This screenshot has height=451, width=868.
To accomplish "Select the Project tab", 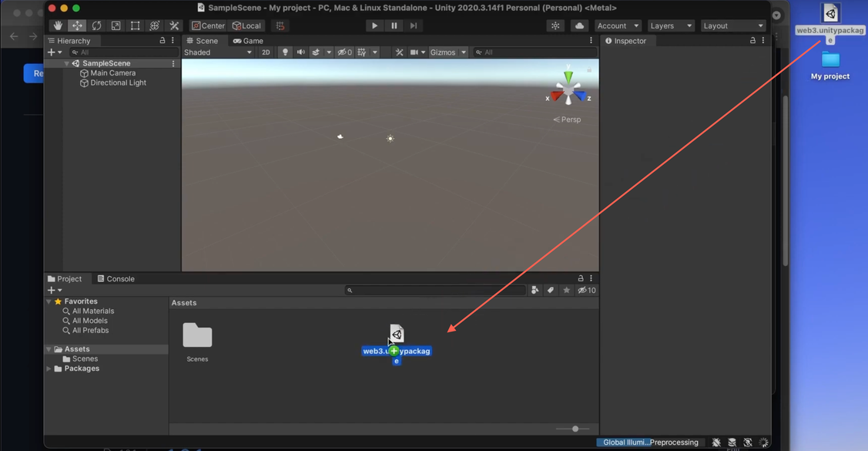I will 65,278.
